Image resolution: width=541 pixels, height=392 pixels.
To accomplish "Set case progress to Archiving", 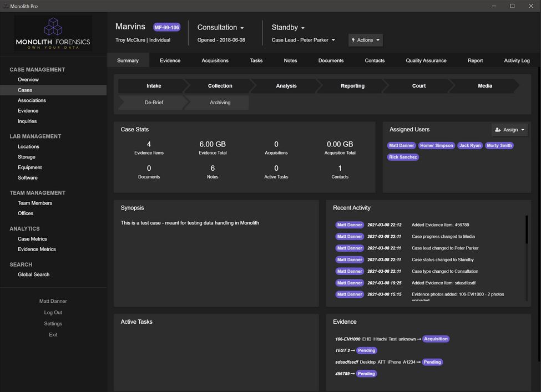I will coord(220,103).
